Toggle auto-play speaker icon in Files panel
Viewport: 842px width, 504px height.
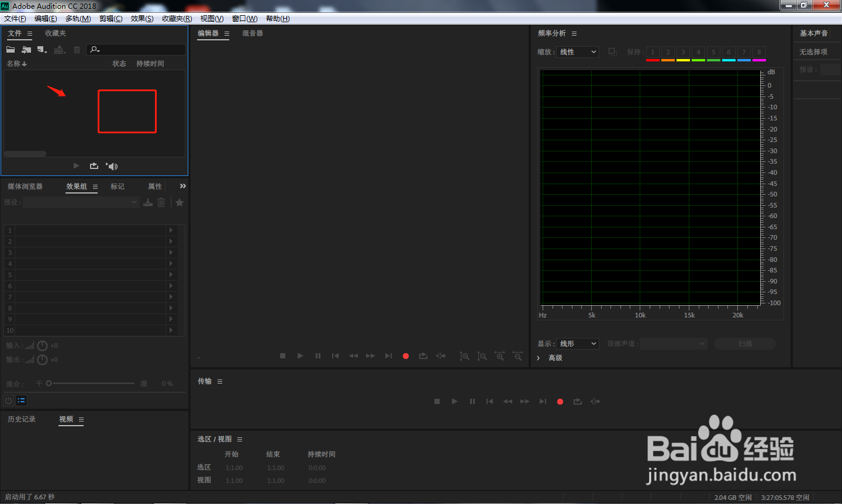(112, 166)
